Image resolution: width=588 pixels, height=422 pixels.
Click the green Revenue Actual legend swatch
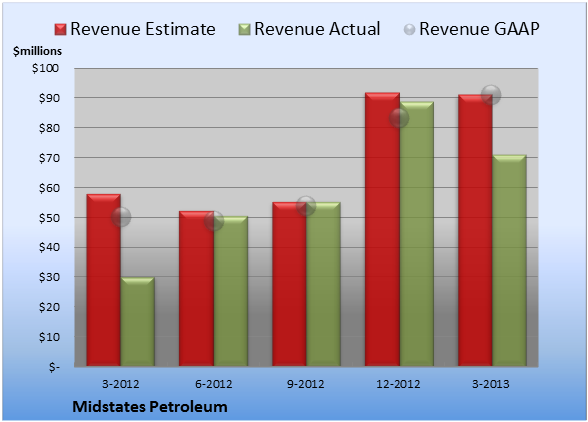click(x=244, y=30)
